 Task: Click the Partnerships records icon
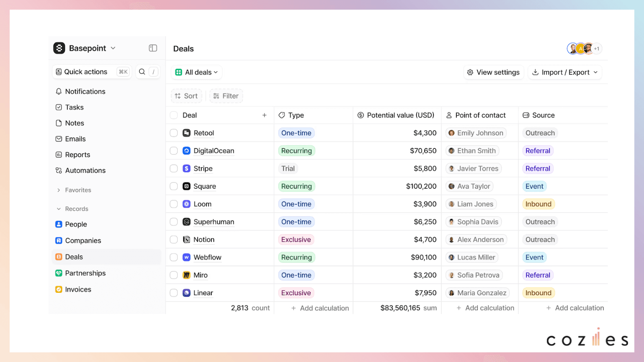coord(59,273)
